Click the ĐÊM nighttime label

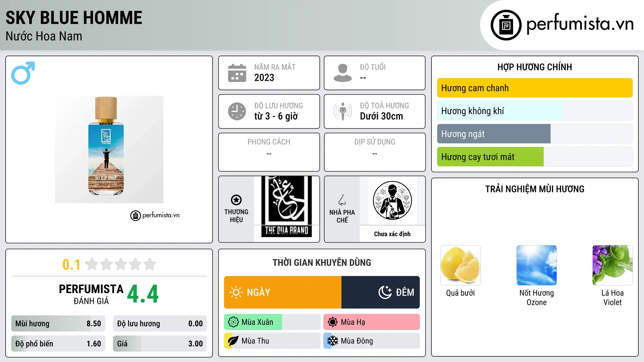pos(405,292)
